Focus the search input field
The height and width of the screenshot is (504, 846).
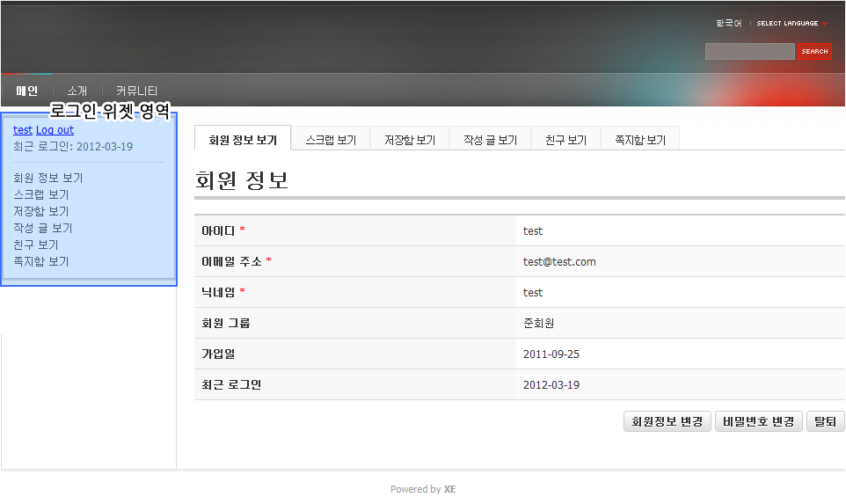749,52
